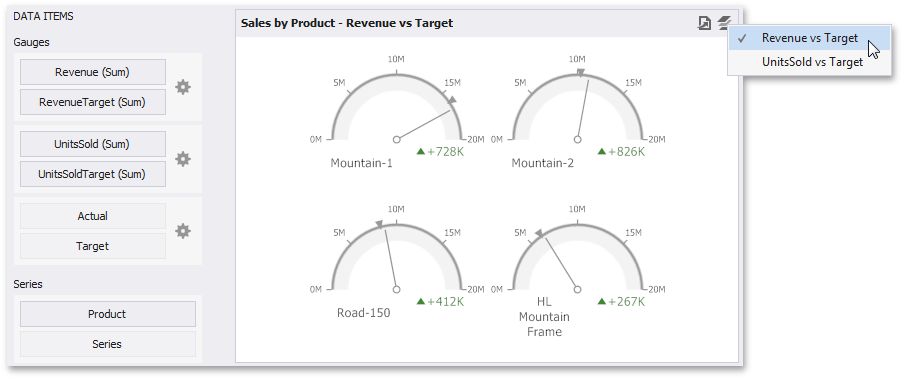Click the empty Target placeholder
This screenshot has height=381, width=905.
93,246
